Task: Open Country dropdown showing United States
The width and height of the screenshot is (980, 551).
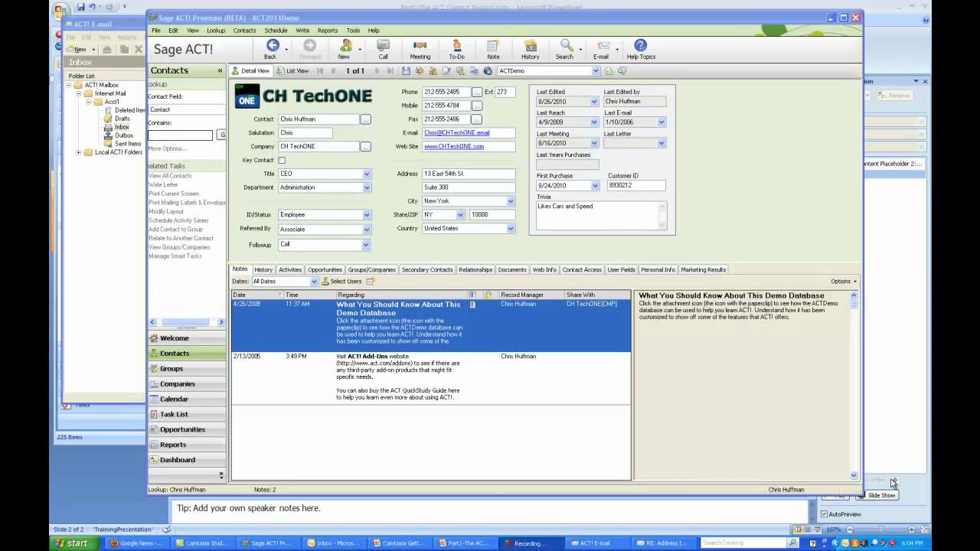Action: pyautogui.click(x=511, y=229)
